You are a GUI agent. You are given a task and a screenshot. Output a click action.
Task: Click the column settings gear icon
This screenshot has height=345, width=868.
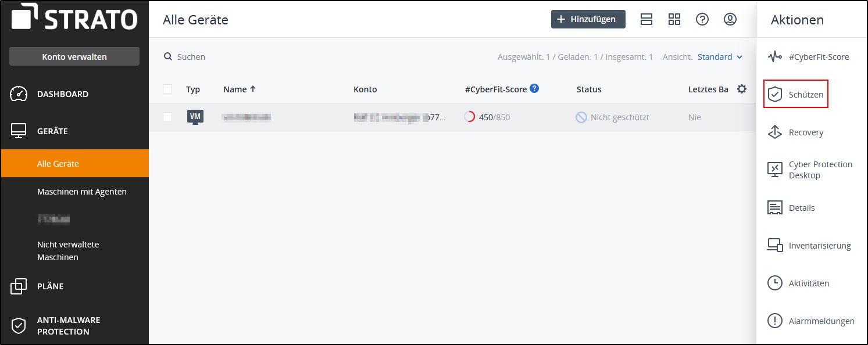click(x=742, y=89)
